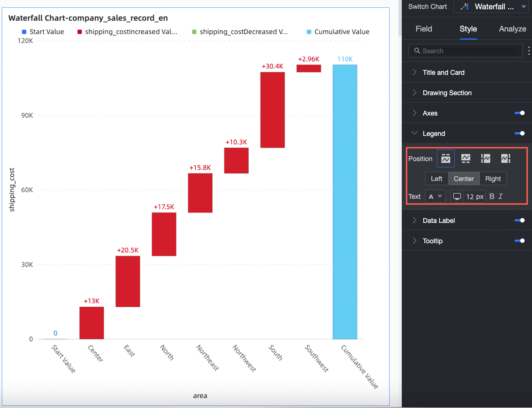Click Start Value legend marker
The width and height of the screenshot is (532, 408).
click(24, 32)
